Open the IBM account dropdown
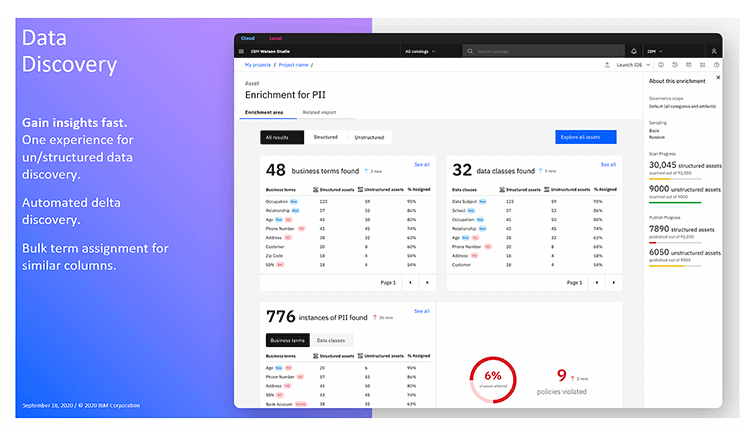Screen dimensions: 744x429 click(x=655, y=51)
